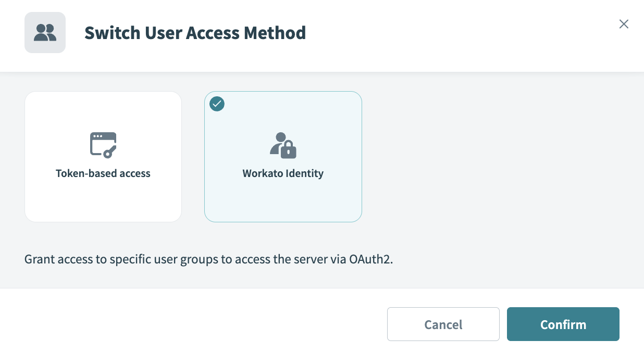This screenshot has width=644, height=353.
Task: Click the people icon beside the dialog title
Action: (x=45, y=32)
